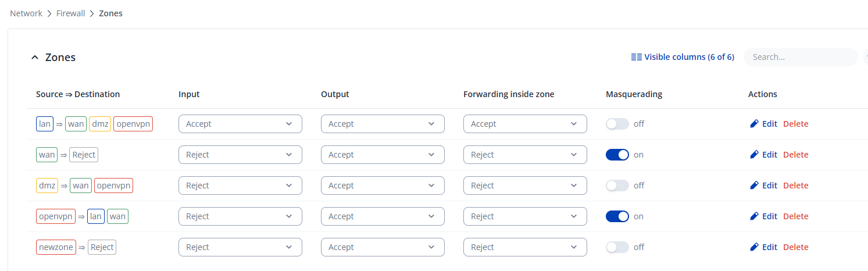Screen dimensions: 868x271
Task: Go to Network in the breadcrumb
Action: [x=26, y=13]
